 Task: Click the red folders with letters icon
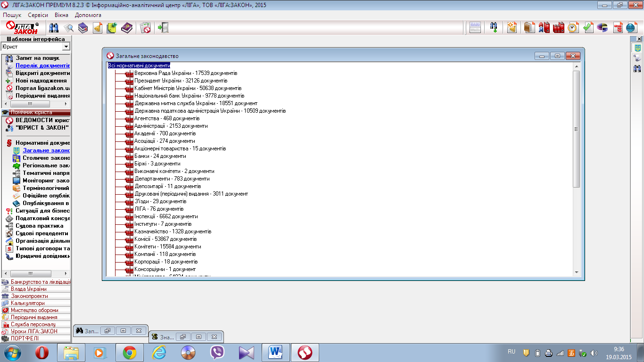click(x=545, y=28)
